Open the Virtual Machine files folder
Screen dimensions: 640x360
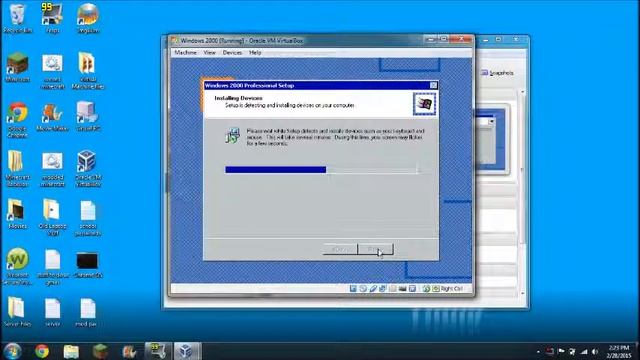point(87,71)
